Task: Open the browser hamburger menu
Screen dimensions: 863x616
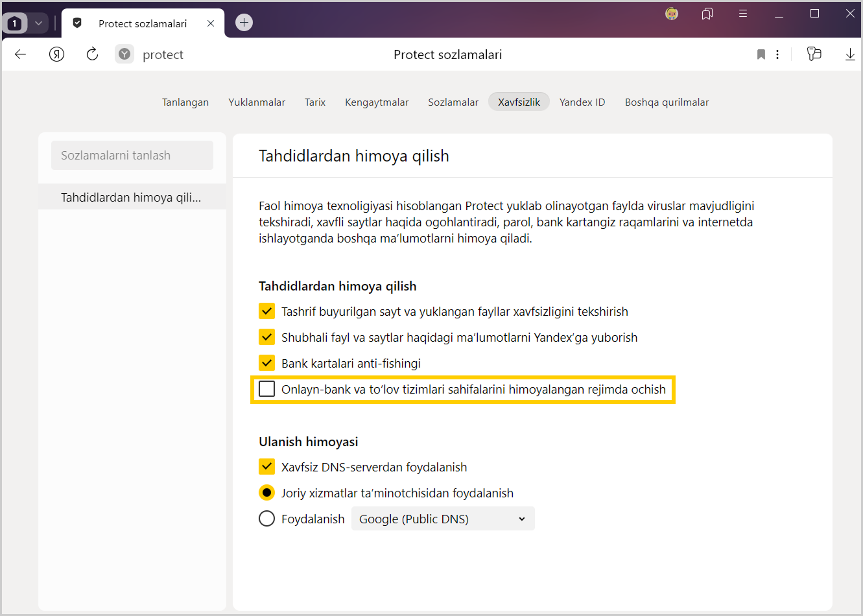Action: [743, 14]
